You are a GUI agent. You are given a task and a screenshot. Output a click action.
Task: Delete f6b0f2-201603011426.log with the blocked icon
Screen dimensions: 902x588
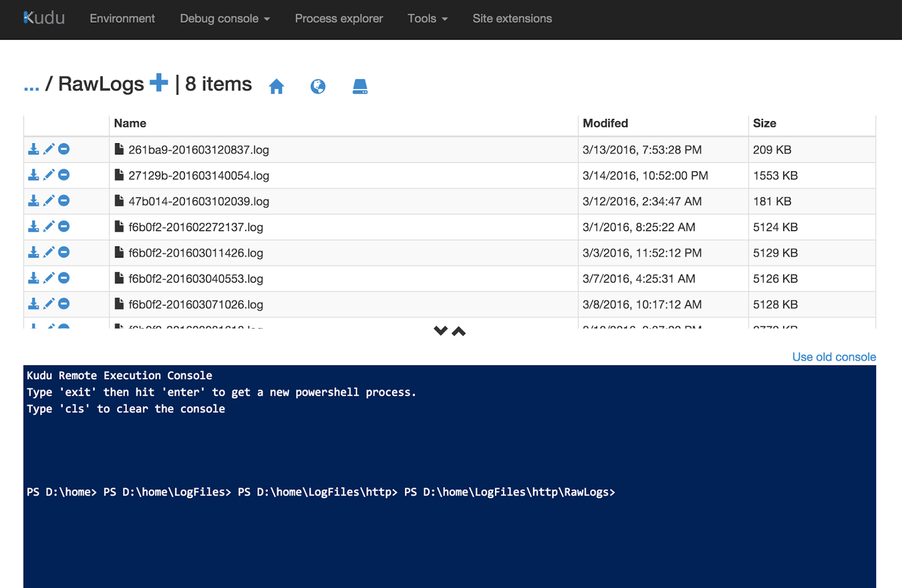(64, 252)
